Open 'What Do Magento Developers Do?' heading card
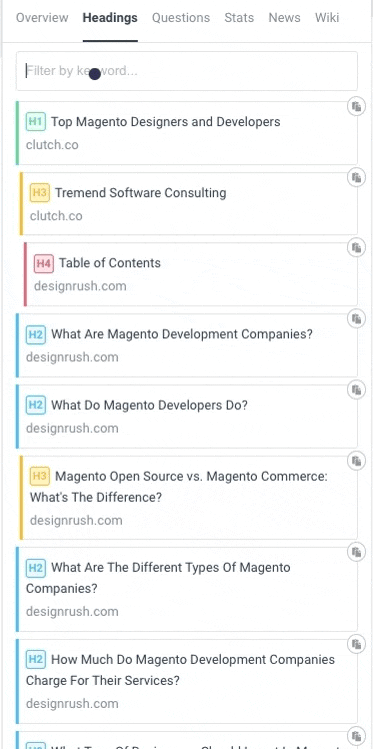 pyautogui.click(x=187, y=417)
